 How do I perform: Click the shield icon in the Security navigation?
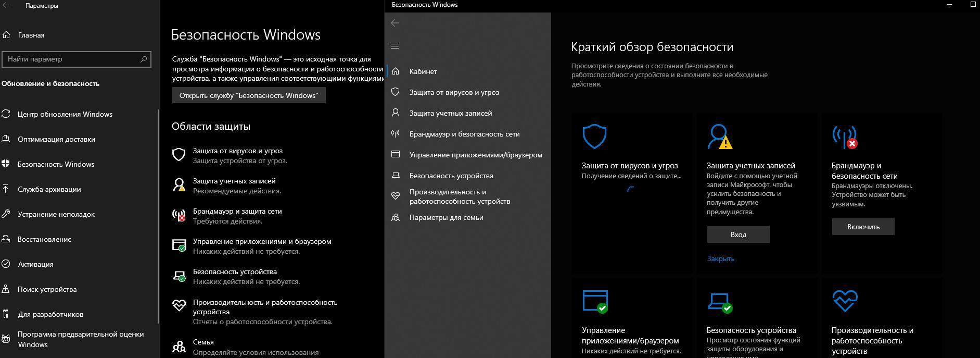coord(396,92)
